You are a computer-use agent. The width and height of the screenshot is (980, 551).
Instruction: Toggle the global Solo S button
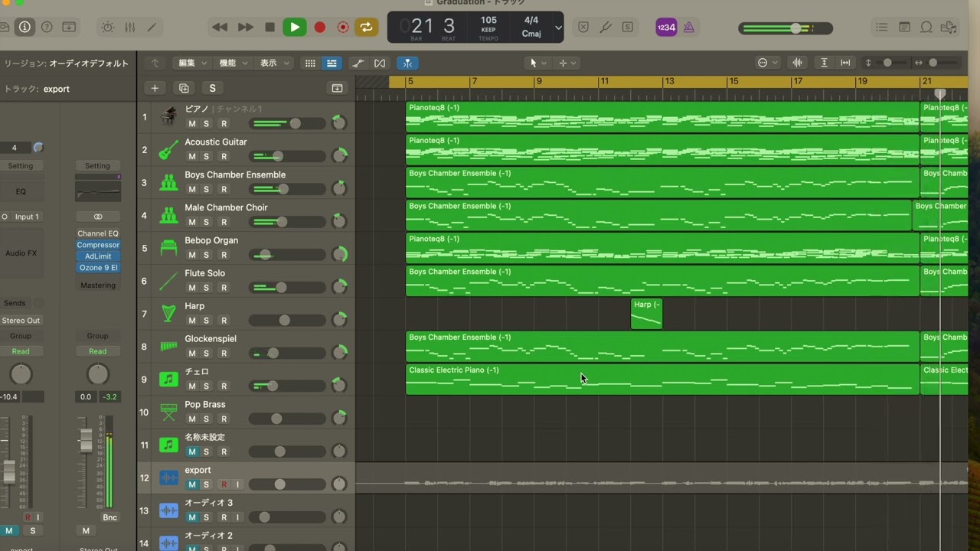click(212, 88)
